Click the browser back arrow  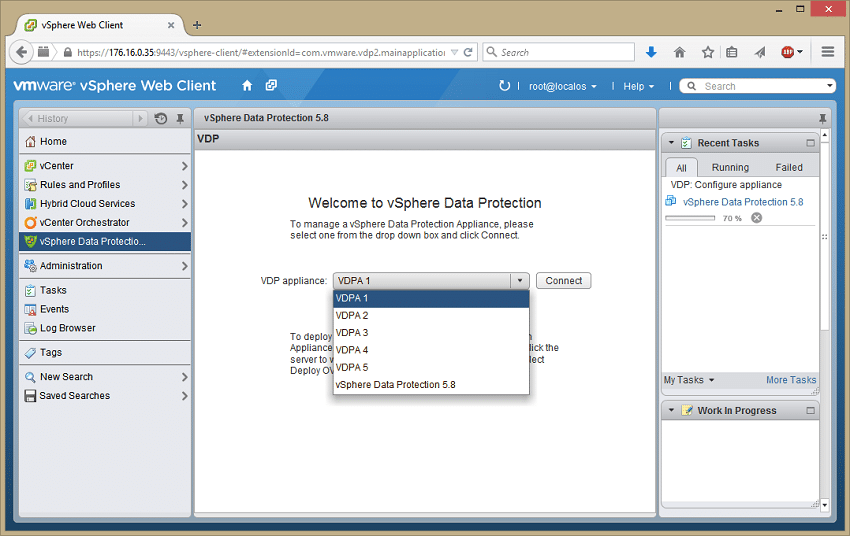[22, 52]
